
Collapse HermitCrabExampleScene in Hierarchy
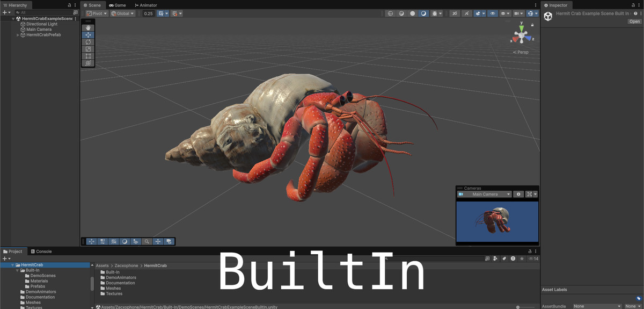click(x=13, y=19)
